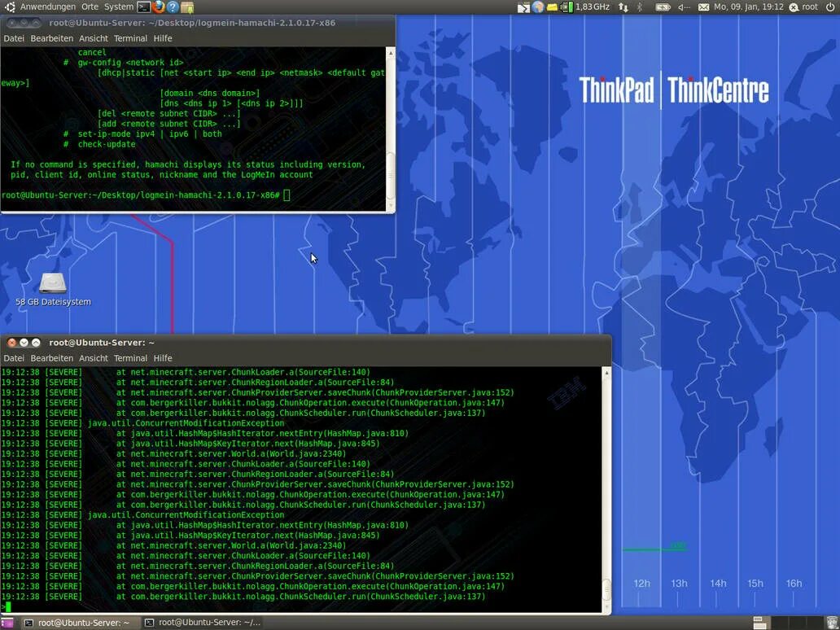Click scrollbar thumb in Minecraft log terminal
840x630 pixels.
click(606, 591)
